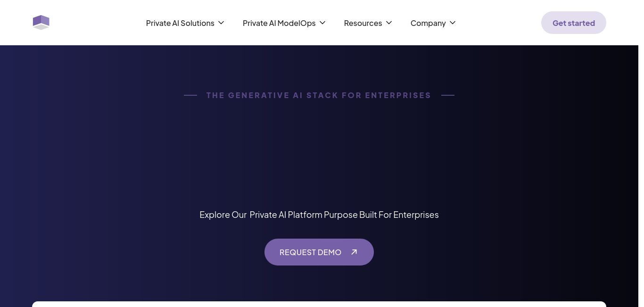Click "Purpose Built For Enterprises" text
Viewport: 644px width, 307px height.
381,215
